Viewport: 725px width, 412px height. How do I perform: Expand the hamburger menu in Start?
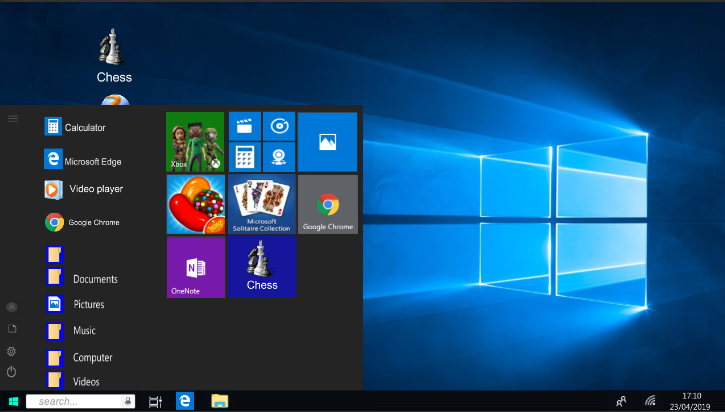(x=13, y=119)
